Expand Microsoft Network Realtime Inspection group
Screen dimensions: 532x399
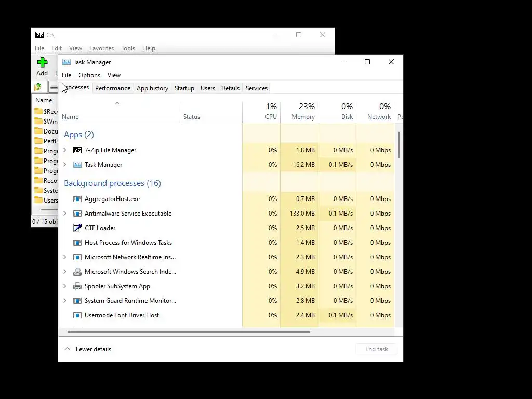[x=65, y=257]
